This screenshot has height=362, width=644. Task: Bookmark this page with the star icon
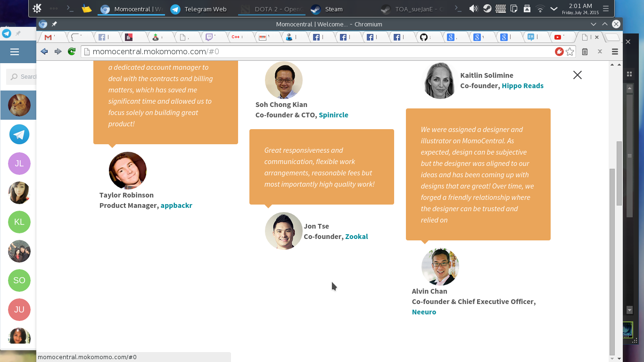570,51
